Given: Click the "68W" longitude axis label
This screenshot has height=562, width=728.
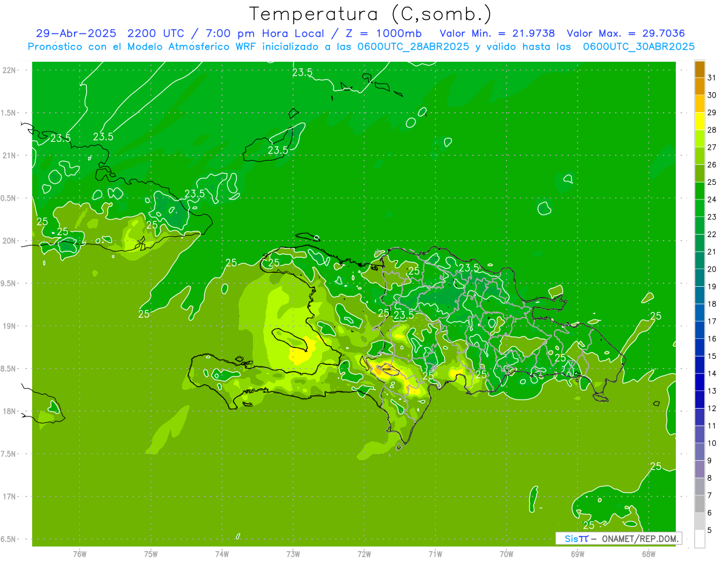Looking at the screenshot, I should pos(649,554).
